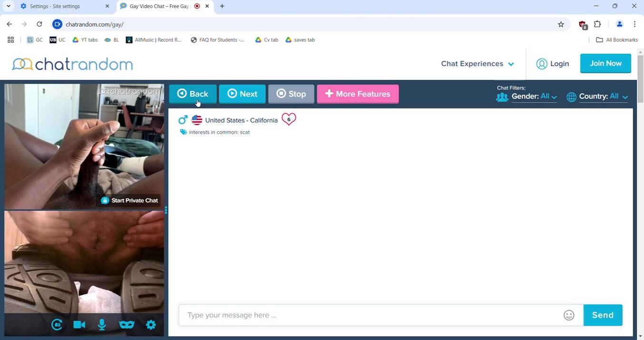Click the Join Now button
The image size is (644, 340).
point(605,63)
